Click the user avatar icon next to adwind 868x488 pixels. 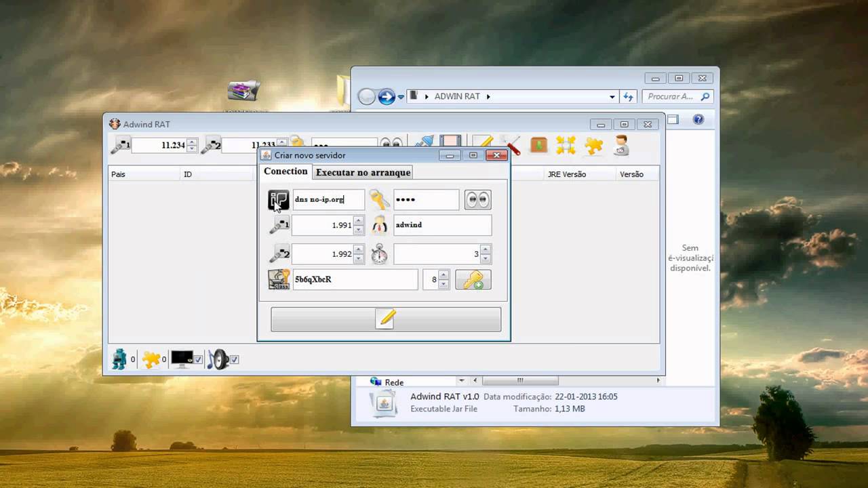pos(379,225)
